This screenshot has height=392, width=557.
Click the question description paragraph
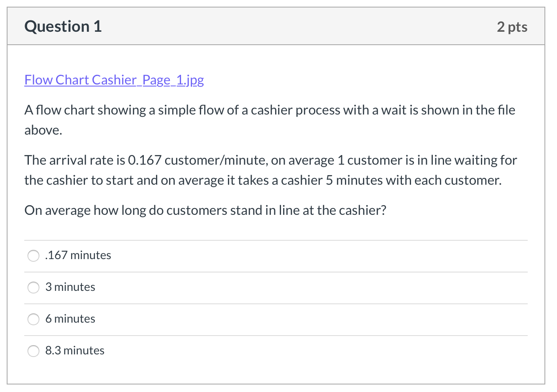[269, 120]
